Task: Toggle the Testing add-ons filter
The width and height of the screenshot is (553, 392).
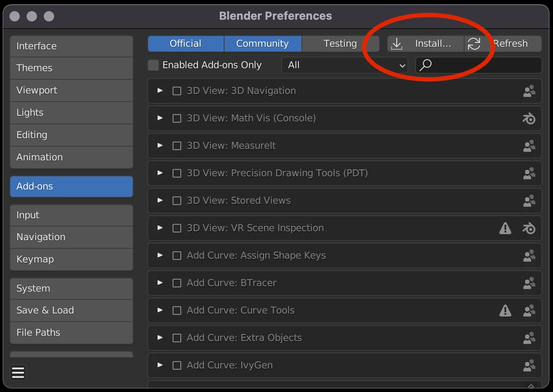Action: coord(340,44)
